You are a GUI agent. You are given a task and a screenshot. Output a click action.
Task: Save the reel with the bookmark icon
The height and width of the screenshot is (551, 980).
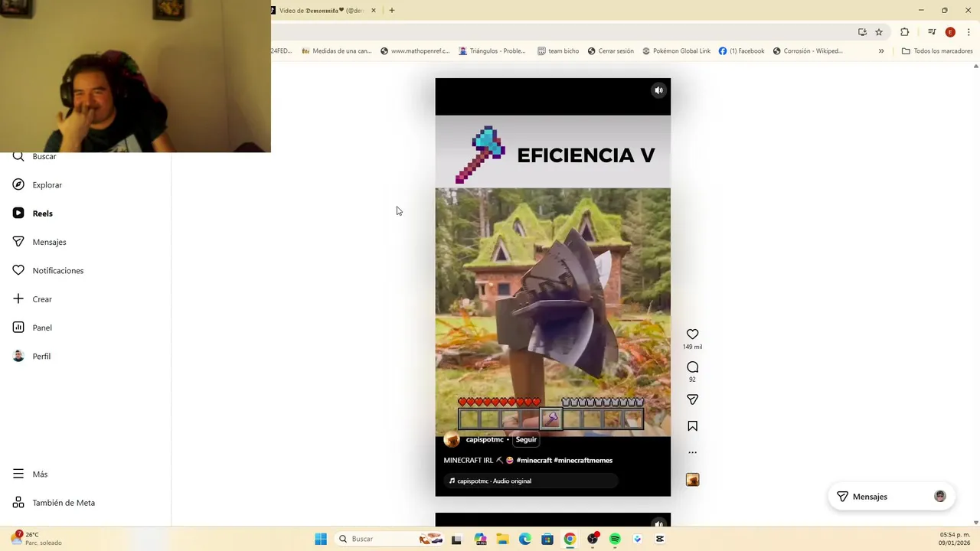click(692, 426)
